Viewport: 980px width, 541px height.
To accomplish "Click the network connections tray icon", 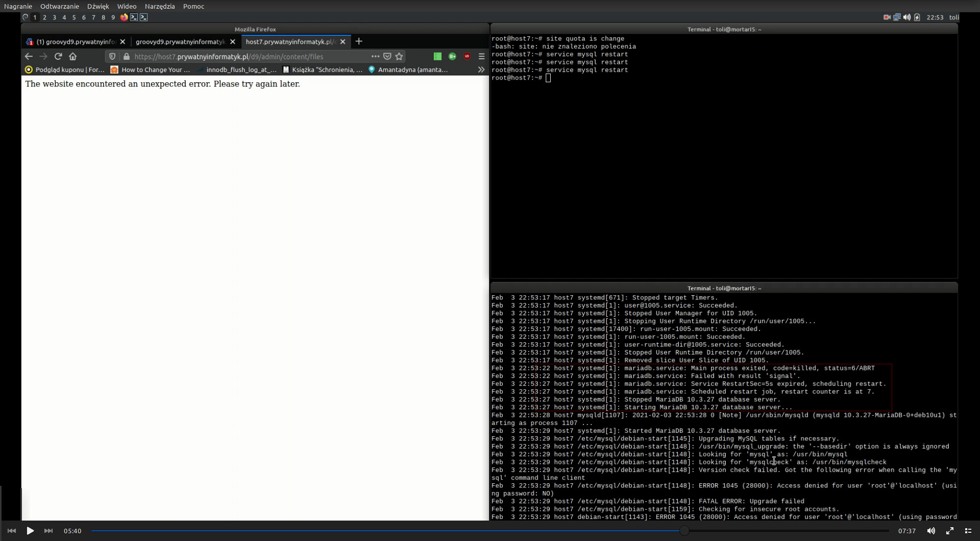I will tap(897, 17).
